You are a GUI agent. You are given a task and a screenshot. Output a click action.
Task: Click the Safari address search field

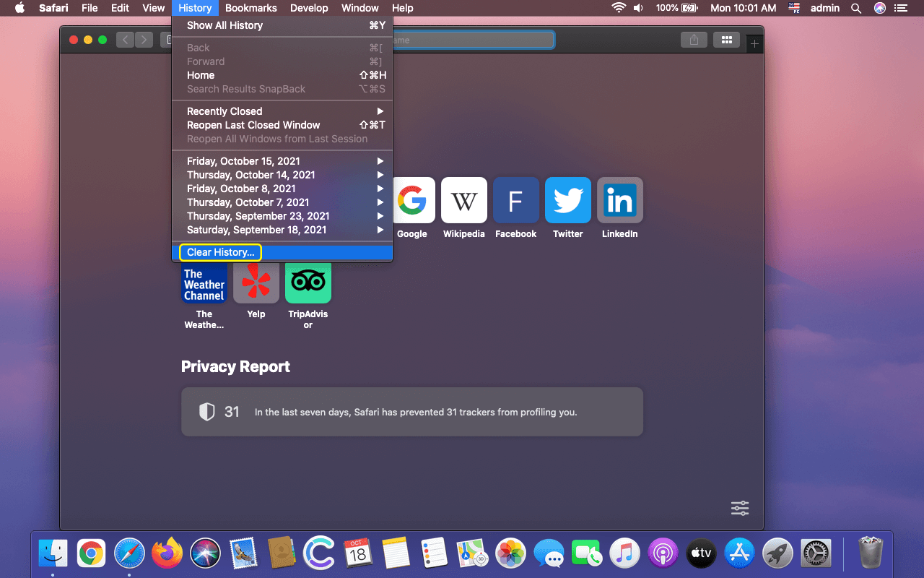[x=473, y=40]
